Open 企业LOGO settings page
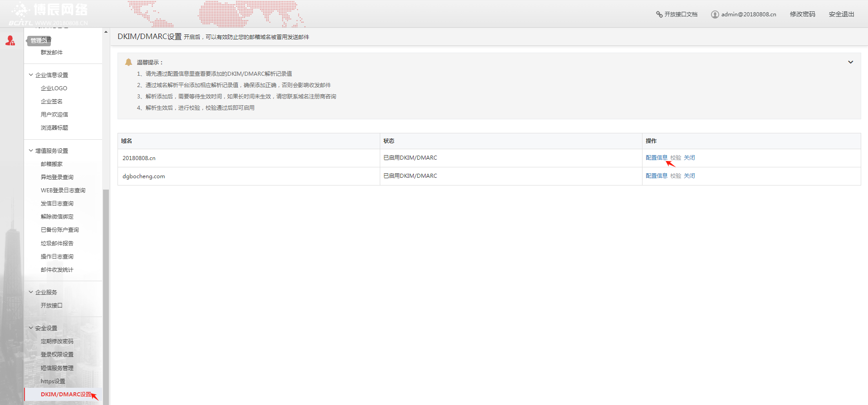The width and height of the screenshot is (868, 405). 54,88
